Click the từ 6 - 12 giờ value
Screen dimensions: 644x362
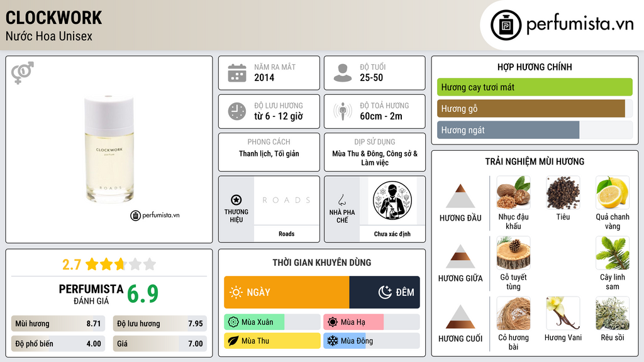tap(278, 116)
